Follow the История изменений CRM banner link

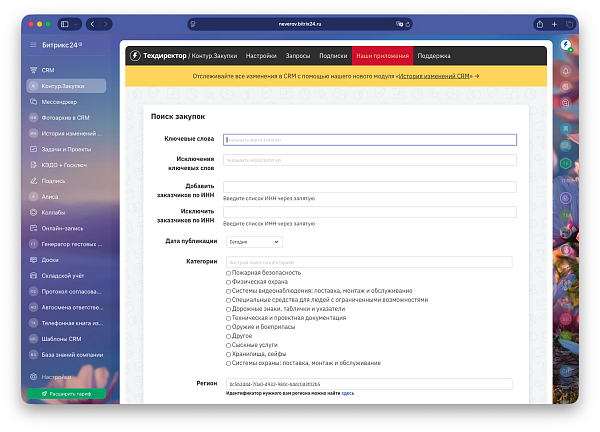point(434,76)
